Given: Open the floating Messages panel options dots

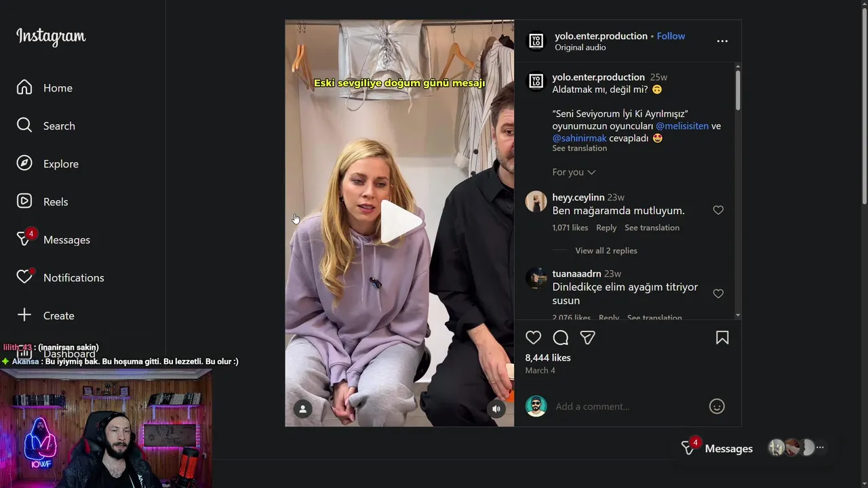Looking at the screenshot, I should [820, 448].
